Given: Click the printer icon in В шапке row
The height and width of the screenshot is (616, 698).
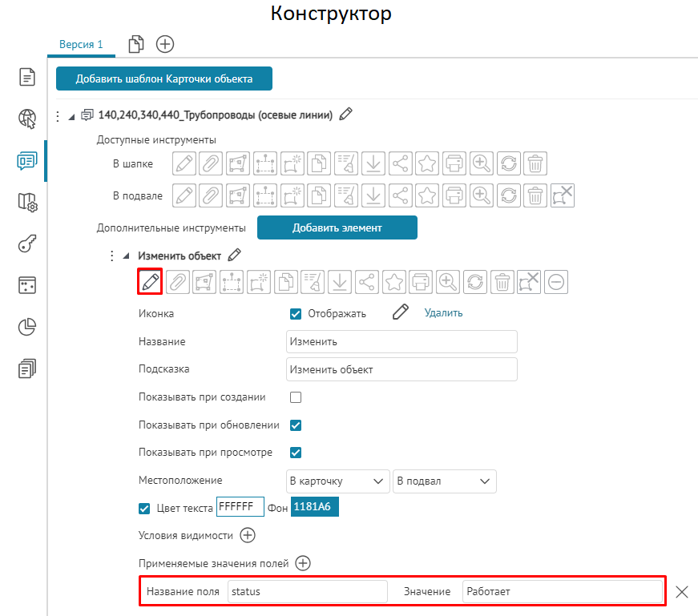Looking at the screenshot, I should click(454, 164).
